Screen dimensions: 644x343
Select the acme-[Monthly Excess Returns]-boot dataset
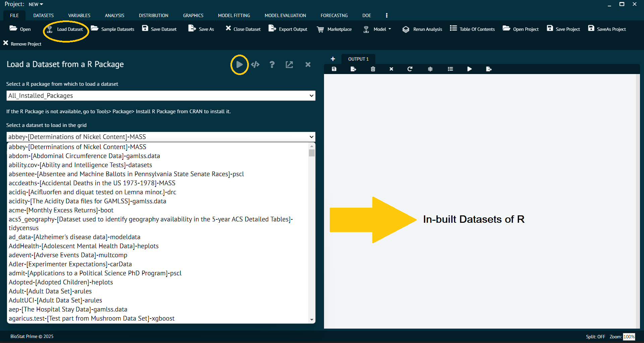[x=61, y=210]
